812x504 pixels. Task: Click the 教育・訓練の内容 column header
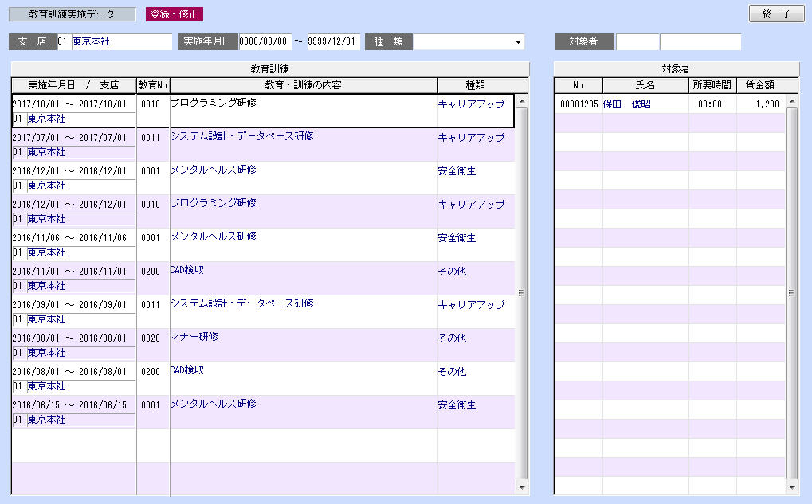coord(304,85)
